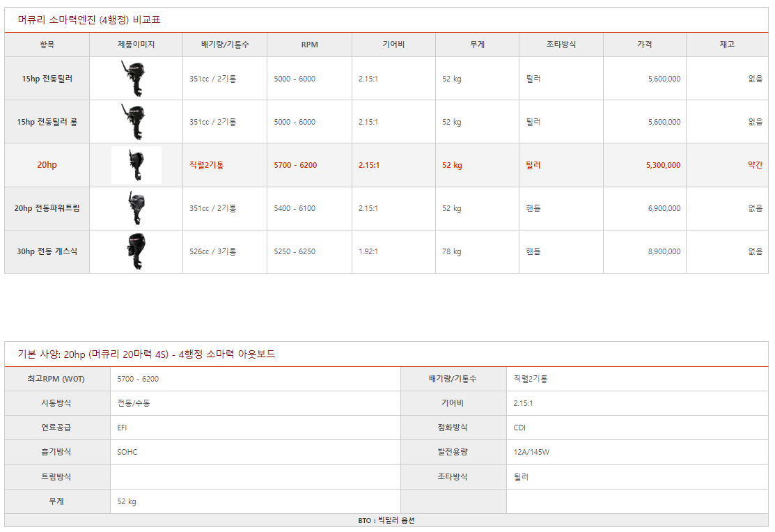This screenshot has height=532, width=775.
Task: Click the 가격 column header
Action: 645,45
